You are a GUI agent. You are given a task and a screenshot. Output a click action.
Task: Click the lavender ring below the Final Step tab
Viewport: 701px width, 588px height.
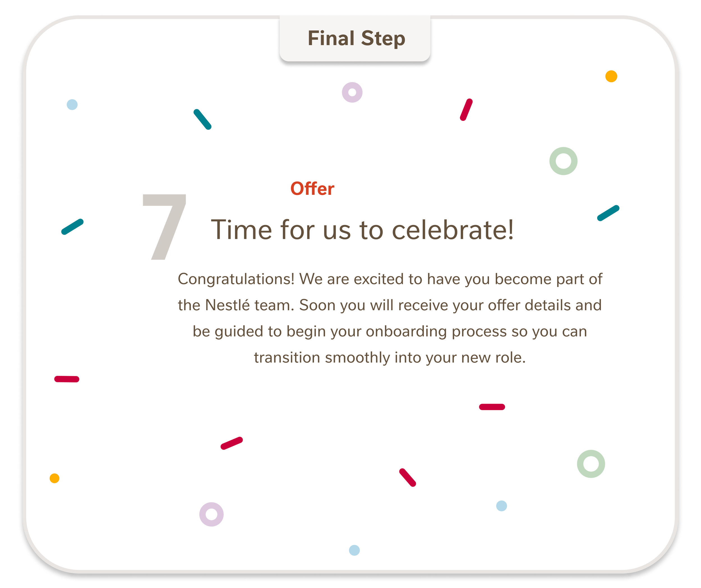click(x=352, y=92)
